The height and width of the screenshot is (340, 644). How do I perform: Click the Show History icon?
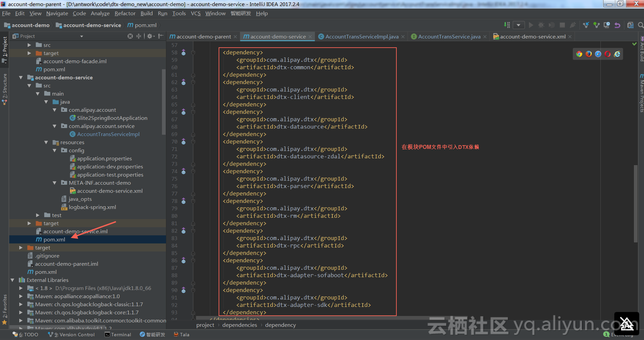[607, 25]
